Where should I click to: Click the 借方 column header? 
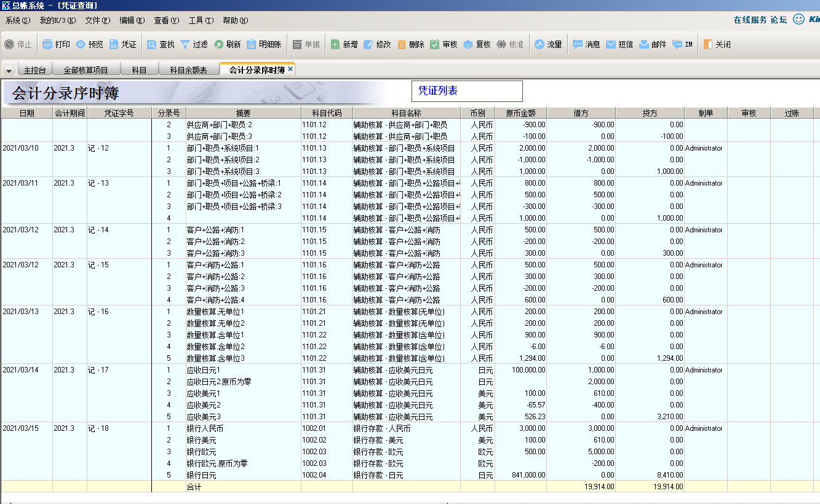pyautogui.click(x=581, y=113)
